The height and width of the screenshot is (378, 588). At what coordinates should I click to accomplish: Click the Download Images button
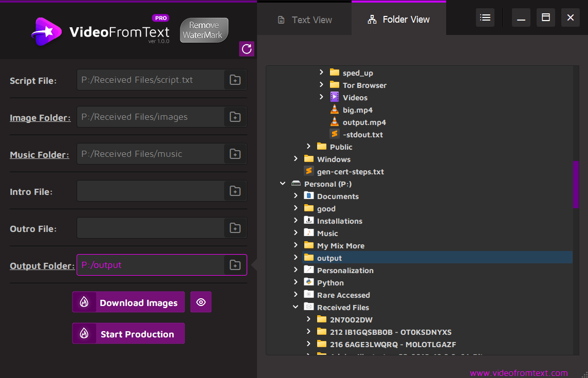pos(128,302)
